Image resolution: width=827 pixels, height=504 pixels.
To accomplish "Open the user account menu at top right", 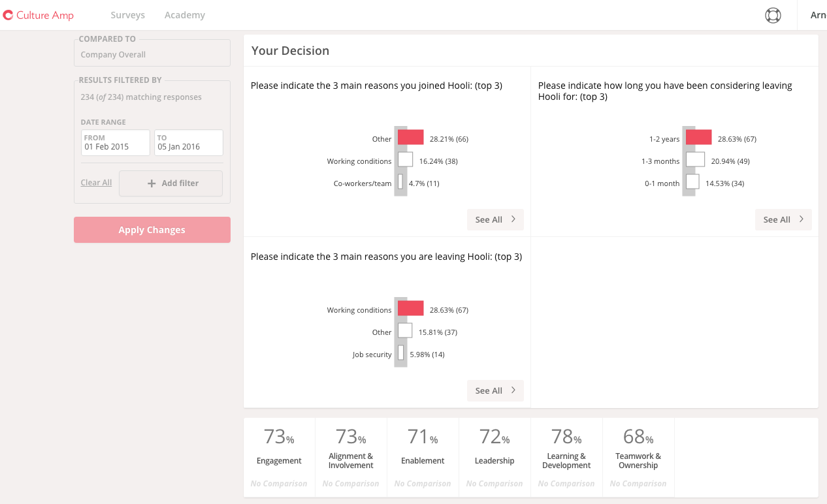I will coord(817,15).
